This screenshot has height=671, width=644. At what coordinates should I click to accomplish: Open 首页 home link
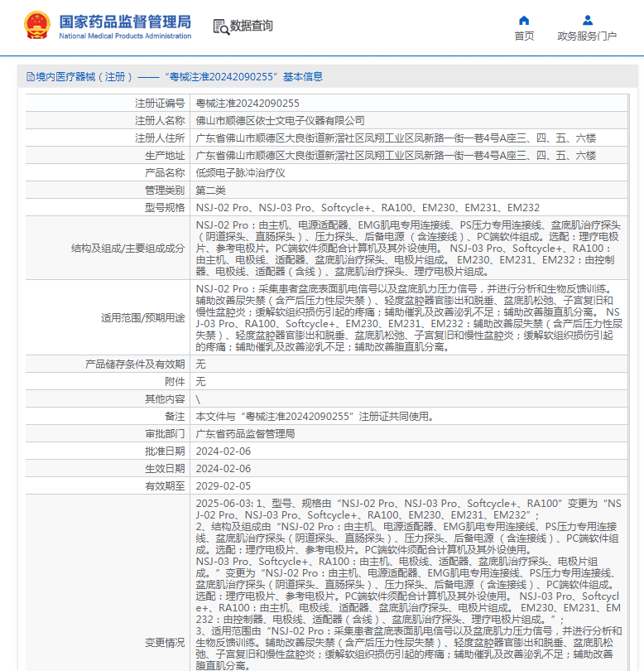(x=524, y=36)
